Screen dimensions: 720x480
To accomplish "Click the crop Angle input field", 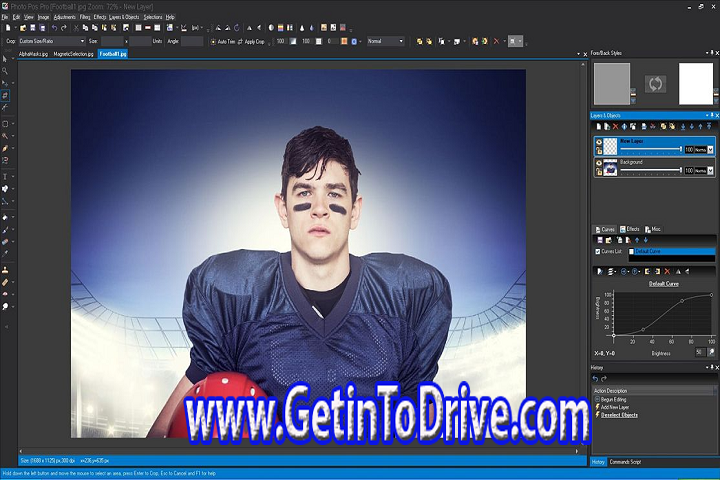I will (x=192, y=41).
